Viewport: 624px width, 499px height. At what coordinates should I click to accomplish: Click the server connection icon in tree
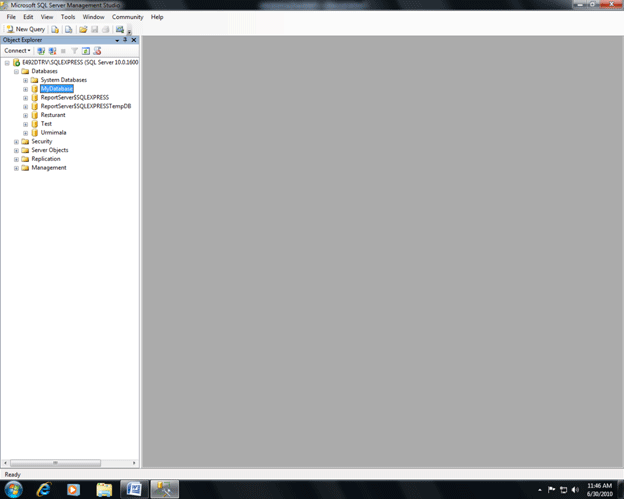coord(16,62)
